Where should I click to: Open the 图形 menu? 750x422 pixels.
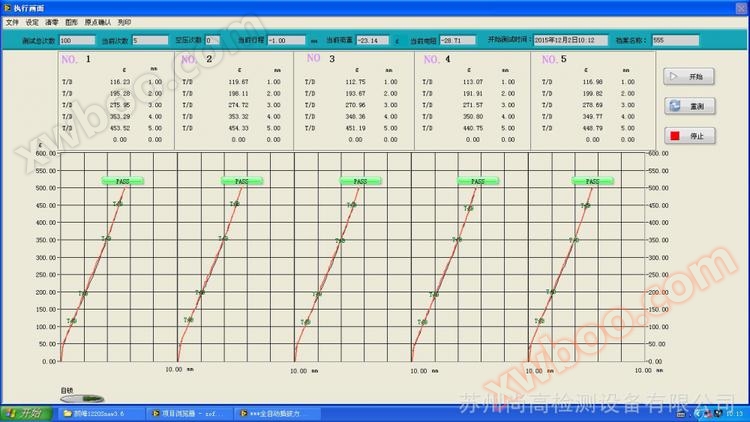coord(71,21)
